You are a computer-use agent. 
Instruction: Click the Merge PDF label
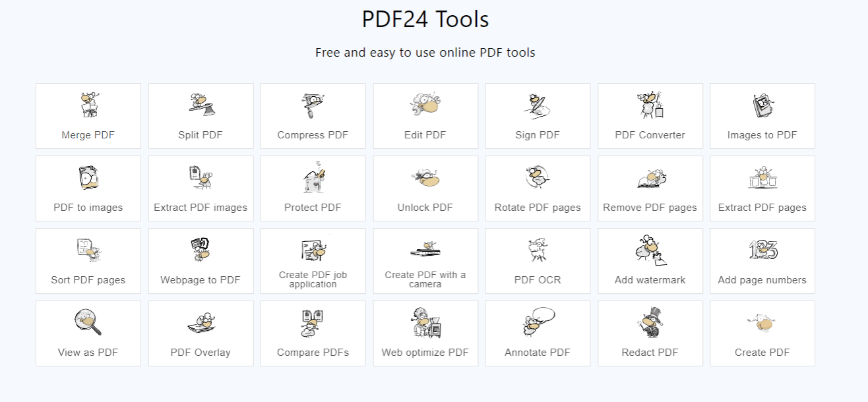coord(88,135)
